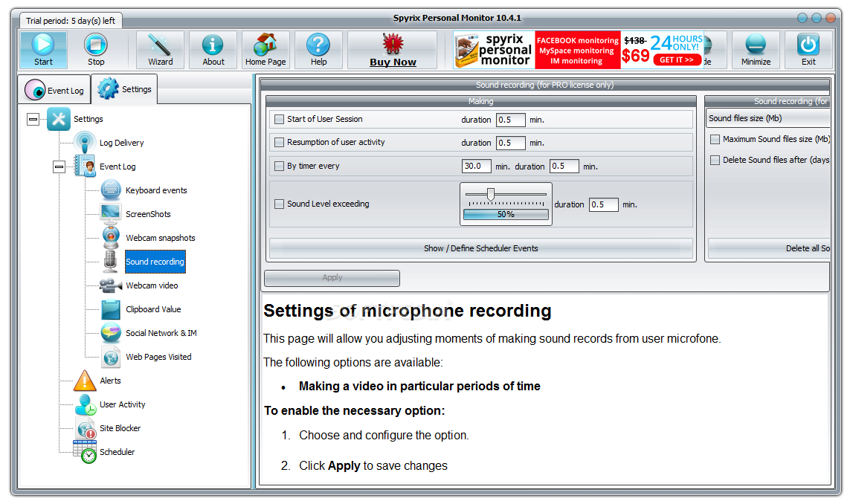This screenshot has width=853, height=504.
Task: Click the Keyboard events icon
Action: coord(111,190)
